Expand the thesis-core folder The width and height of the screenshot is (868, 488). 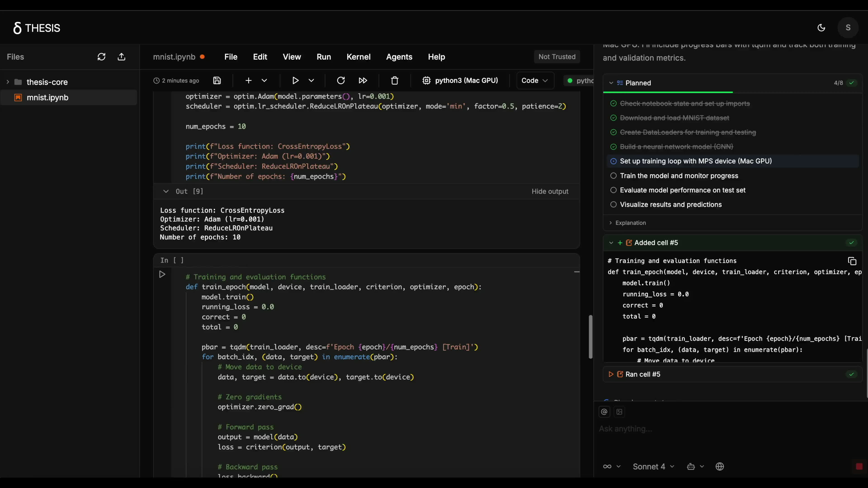[x=8, y=82]
